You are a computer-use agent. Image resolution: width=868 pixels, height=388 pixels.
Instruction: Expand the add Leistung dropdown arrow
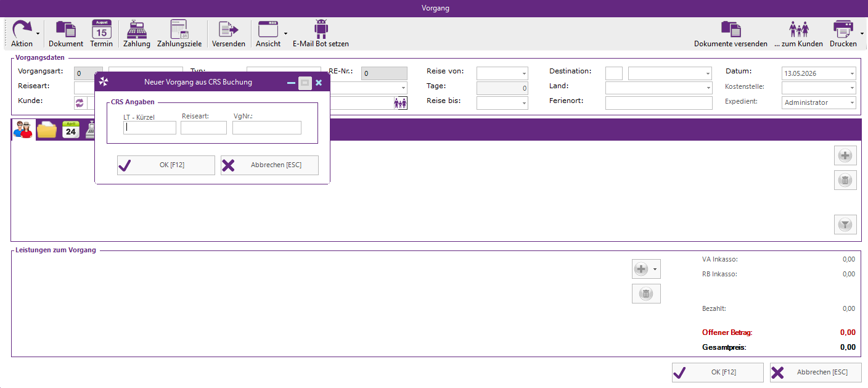pyautogui.click(x=655, y=269)
